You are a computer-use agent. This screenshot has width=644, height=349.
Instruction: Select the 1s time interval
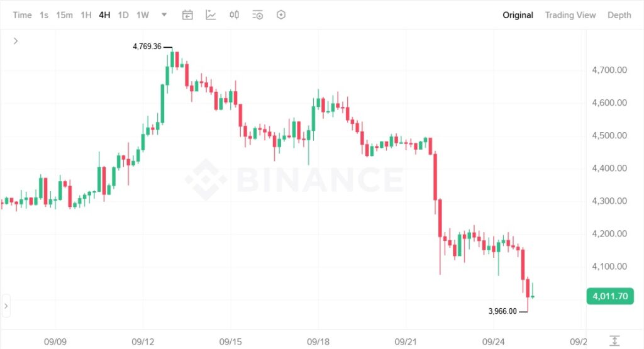(44, 15)
